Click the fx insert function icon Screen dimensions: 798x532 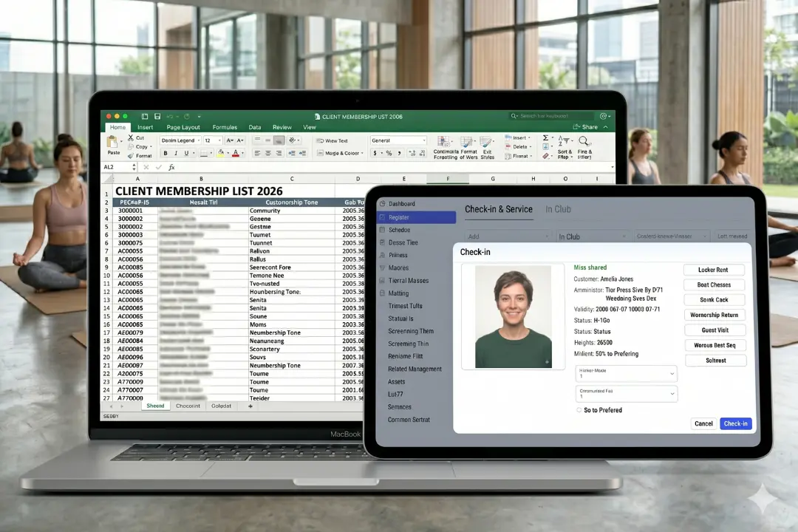coord(171,167)
